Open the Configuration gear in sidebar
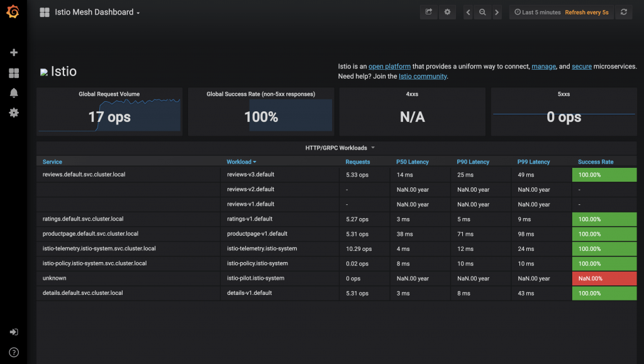 click(x=14, y=113)
